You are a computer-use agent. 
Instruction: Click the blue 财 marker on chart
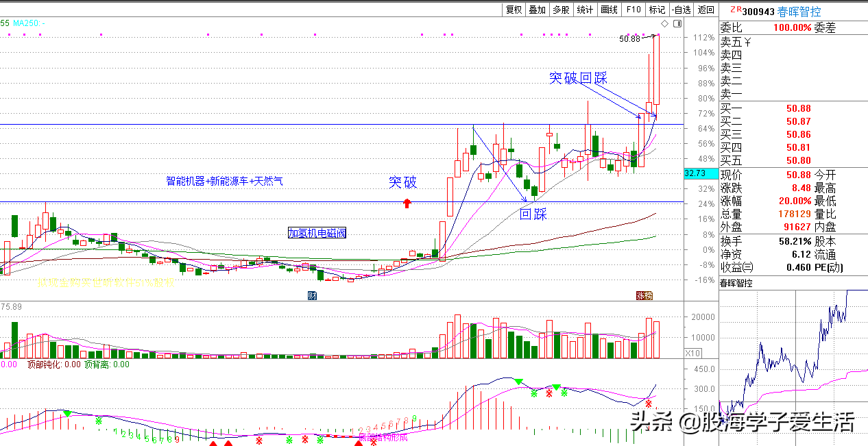[x=312, y=295]
